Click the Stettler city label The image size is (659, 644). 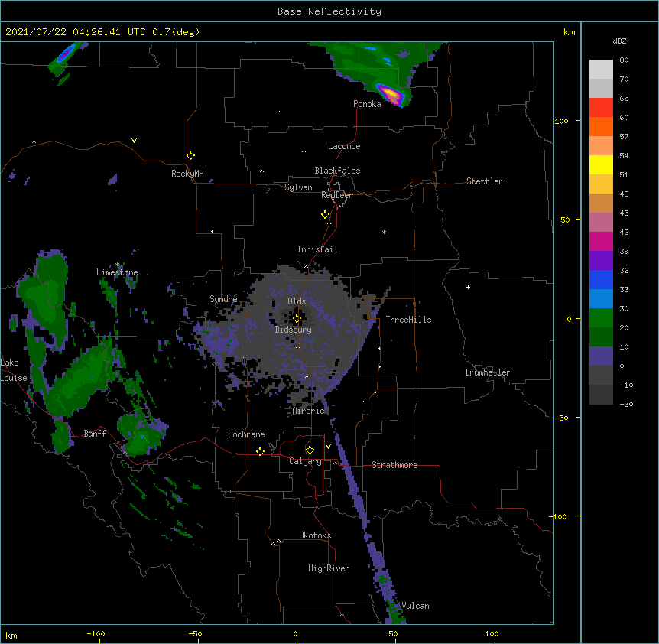[x=485, y=181]
